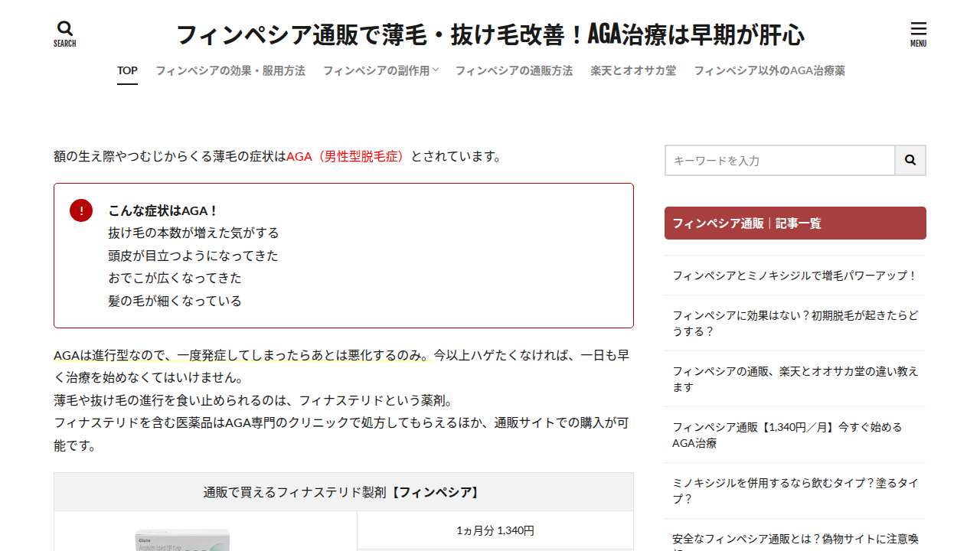The image size is (980, 551).
Task: Click the table cell 1ヵ月分 1,340円
Action: [x=495, y=530]
